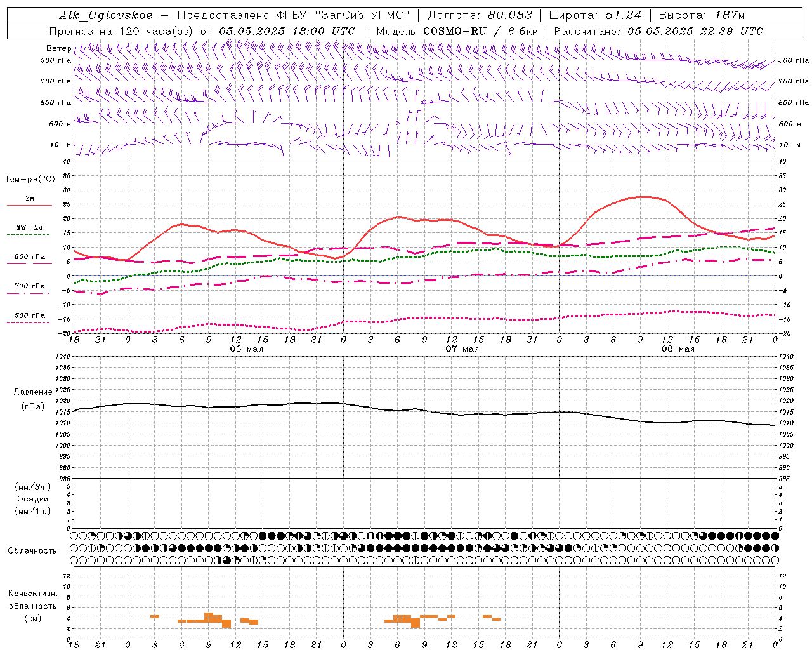Click the Осадки panel label
The image size is (812, 650).
click(x=33, y=499)
